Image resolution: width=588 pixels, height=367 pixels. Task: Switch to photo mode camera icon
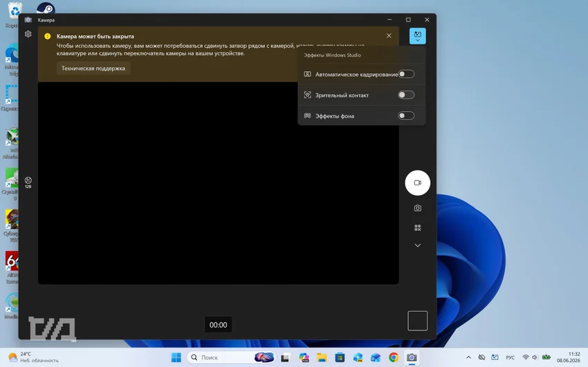417,208
